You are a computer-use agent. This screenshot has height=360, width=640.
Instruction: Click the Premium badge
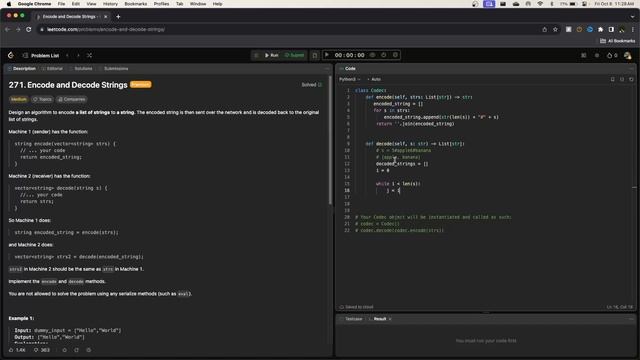[140, 84]
